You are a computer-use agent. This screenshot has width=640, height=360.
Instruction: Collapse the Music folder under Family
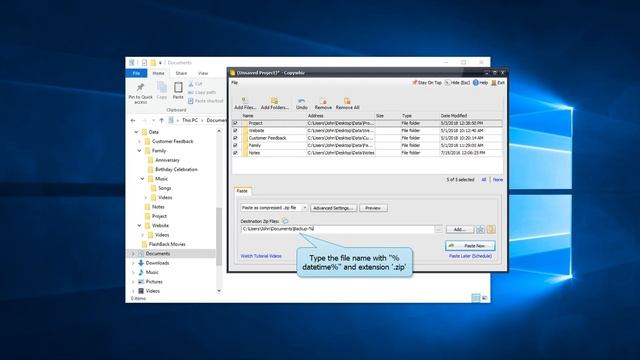pos(142,179)
